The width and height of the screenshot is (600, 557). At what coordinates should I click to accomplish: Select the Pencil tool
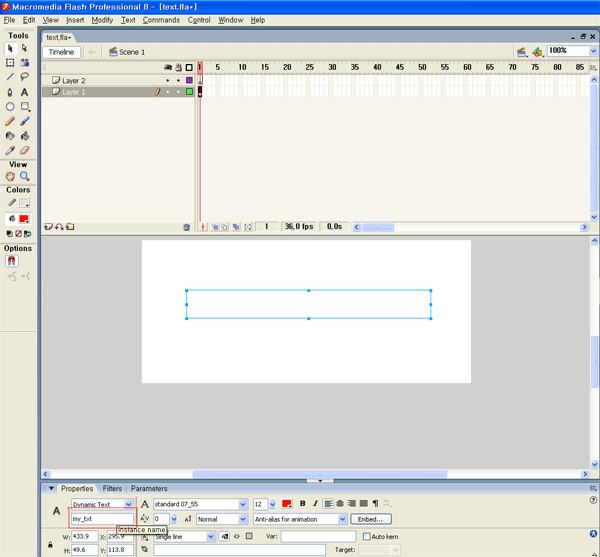[10, 121]
